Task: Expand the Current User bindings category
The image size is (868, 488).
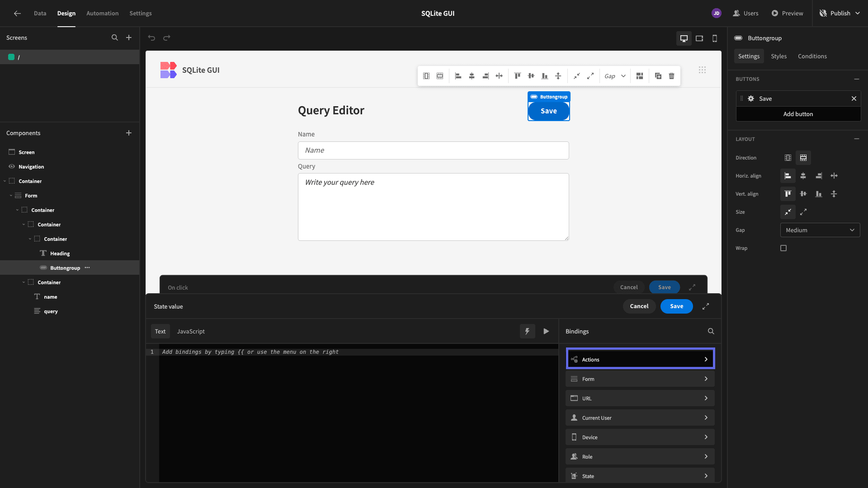Action: (640, 418)
